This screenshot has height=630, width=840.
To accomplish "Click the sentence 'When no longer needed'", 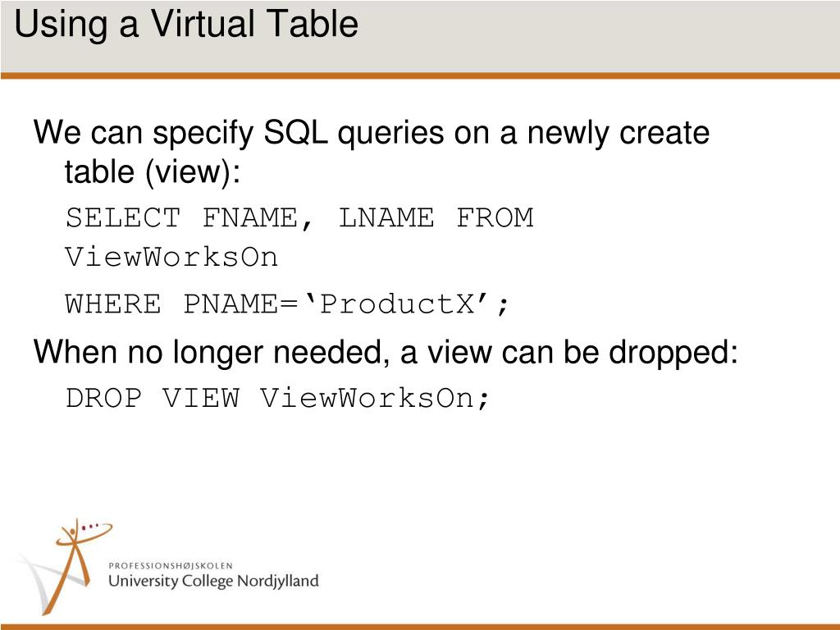I will point(386,353).
